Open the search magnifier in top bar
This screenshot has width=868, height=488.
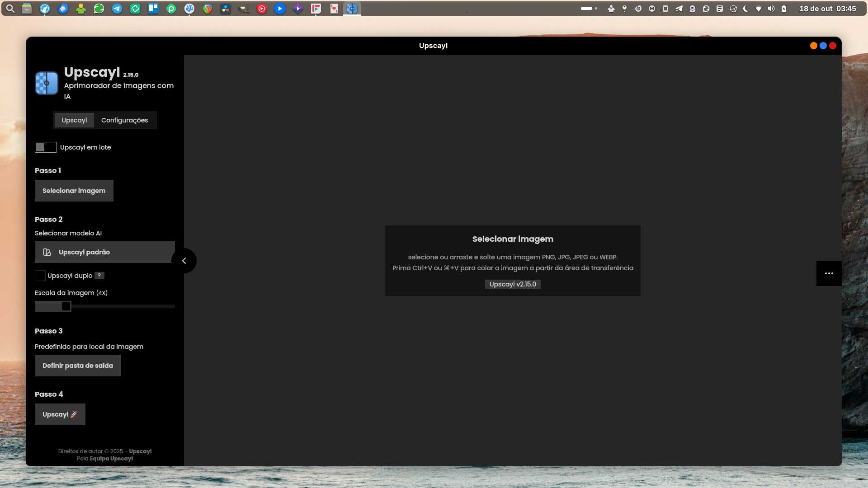point(10,9)
